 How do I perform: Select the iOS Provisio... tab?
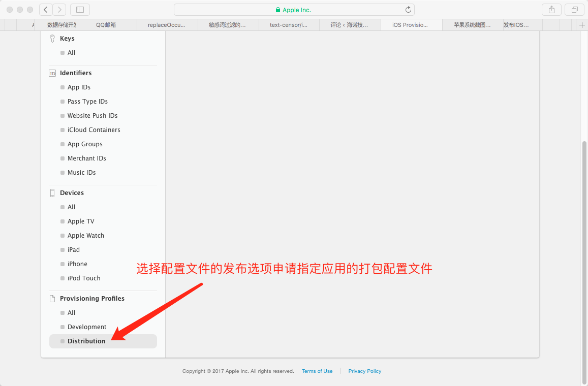pyautogui.click(x=411, y=25)
